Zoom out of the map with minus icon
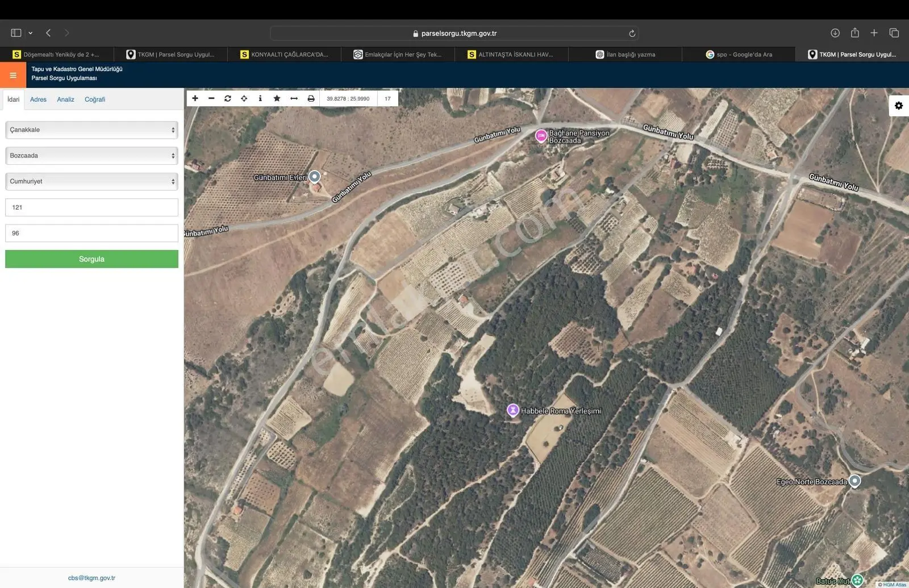This screenshot has width=909, height=588. pyautogui.click(x=211, y=98)
